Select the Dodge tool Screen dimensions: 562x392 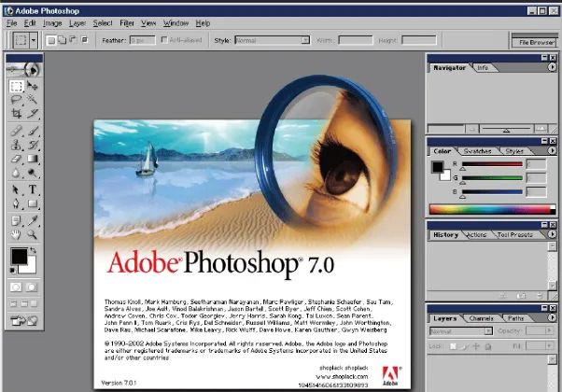coord(33,173)
